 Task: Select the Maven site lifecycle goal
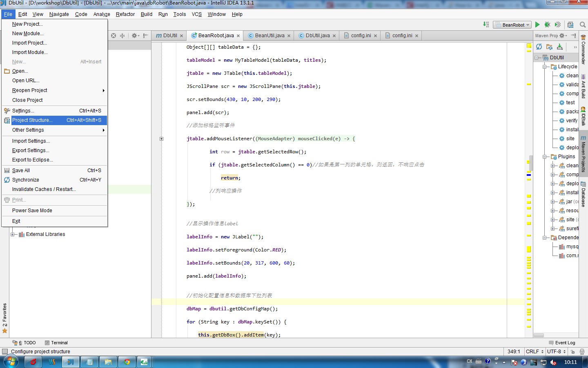tap(567, 139)
